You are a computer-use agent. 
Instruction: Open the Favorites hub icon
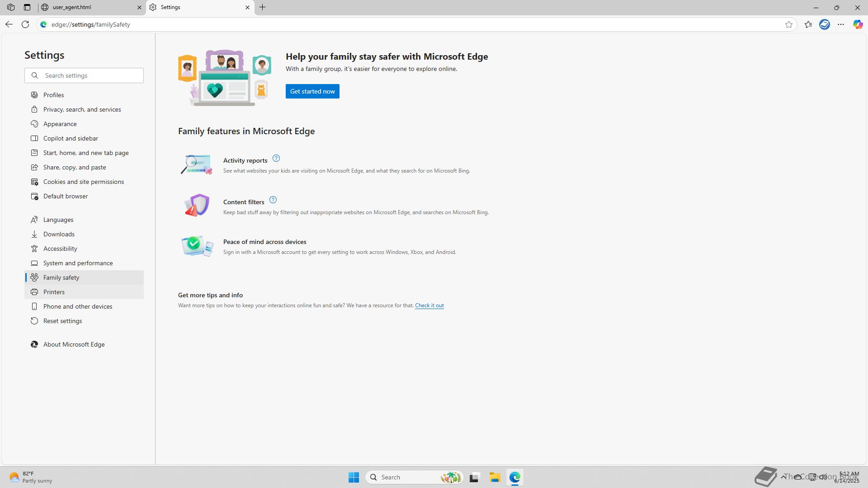[x=808, y=24]
